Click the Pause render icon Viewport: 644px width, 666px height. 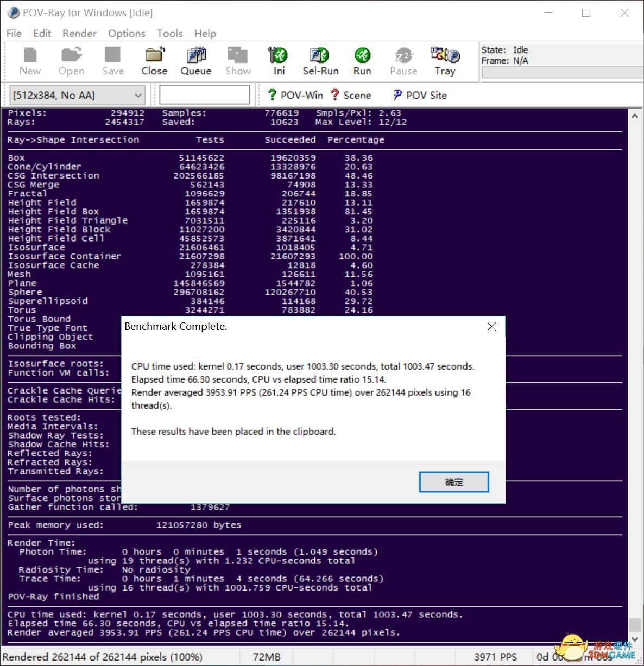pyautogui.click(x=403, y=61)
